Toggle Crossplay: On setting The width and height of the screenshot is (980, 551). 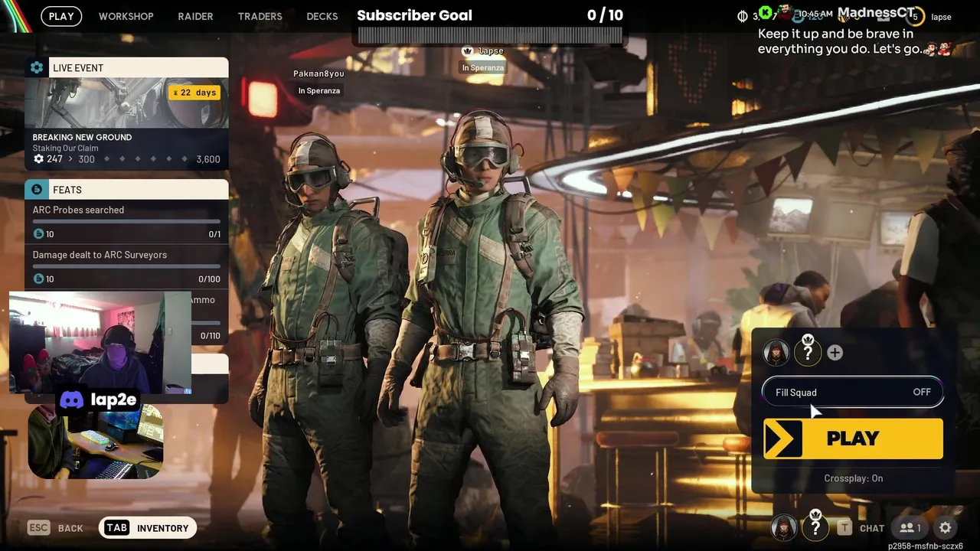(x=853, y=478)
